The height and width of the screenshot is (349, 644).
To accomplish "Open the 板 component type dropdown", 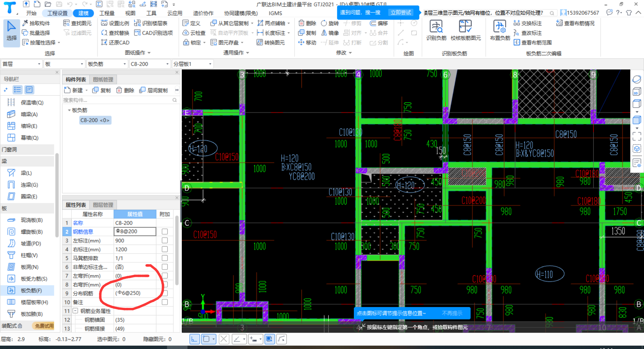I will point(64,64).
